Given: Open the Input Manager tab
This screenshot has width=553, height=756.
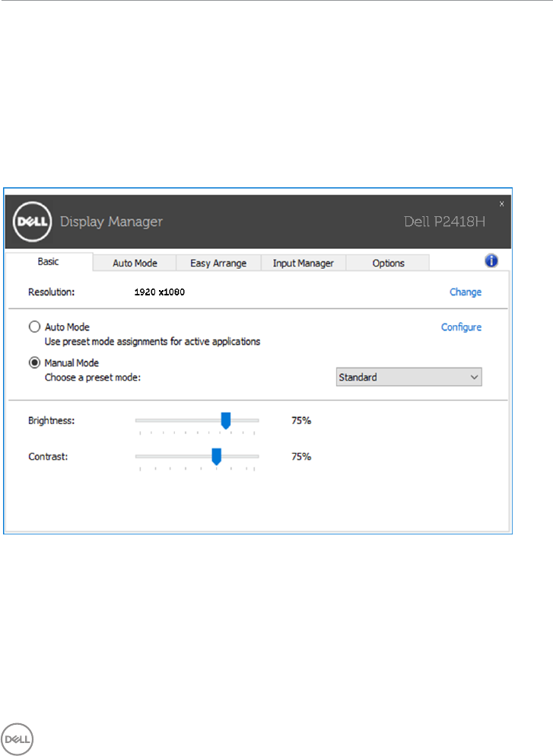Looking at the screenshot, I should [x=303, y=263].
